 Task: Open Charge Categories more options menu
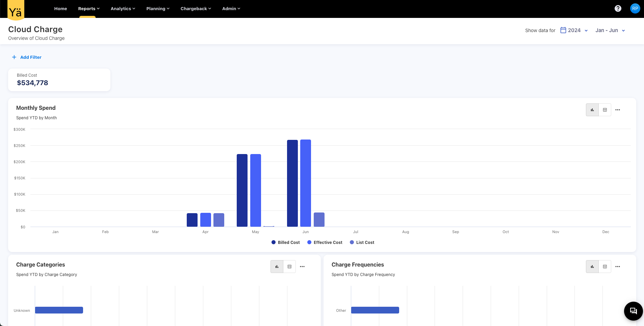(302, 267)
